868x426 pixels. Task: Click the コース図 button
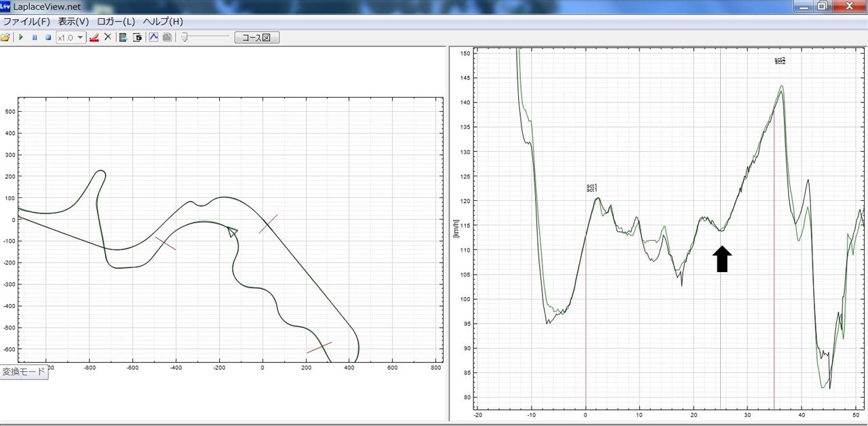click(x=257, y=37)
